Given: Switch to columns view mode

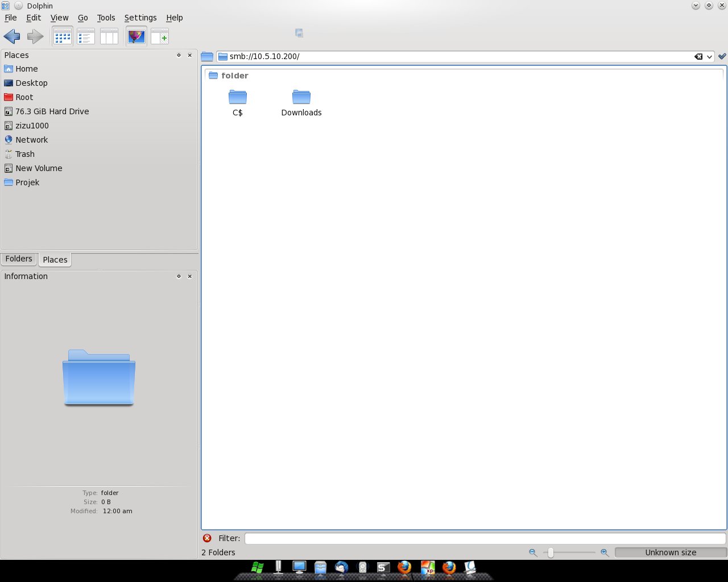Looking at the screenshot, I should 109,36.
